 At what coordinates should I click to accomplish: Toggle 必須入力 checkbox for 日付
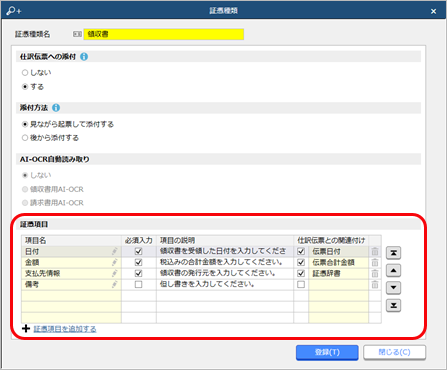point(138,251)
